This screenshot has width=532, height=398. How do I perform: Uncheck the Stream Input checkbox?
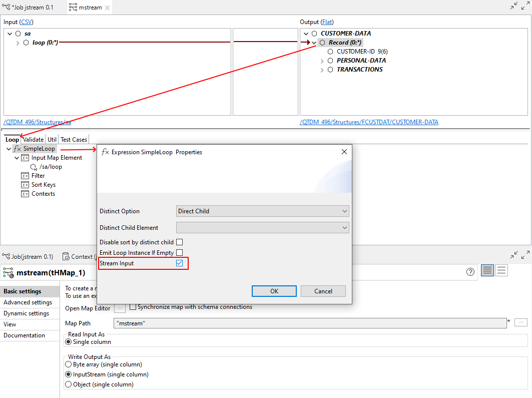point(179,263)
